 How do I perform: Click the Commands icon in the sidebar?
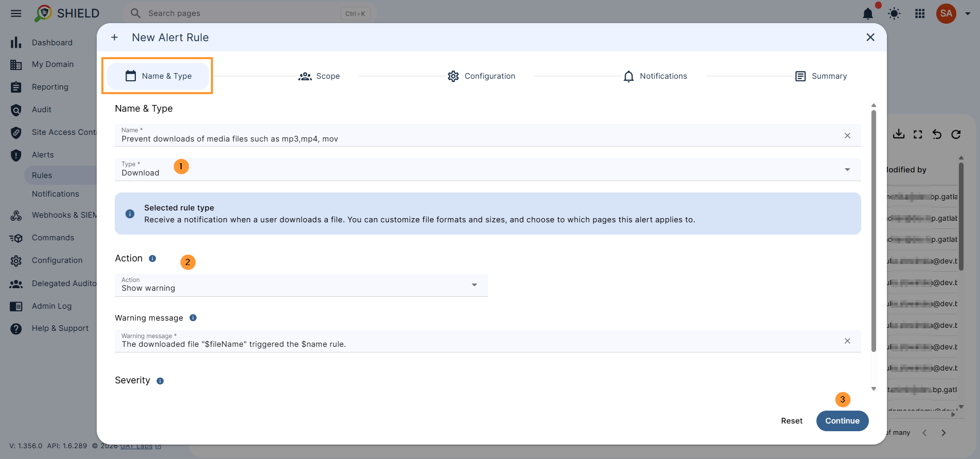point(16,238)
